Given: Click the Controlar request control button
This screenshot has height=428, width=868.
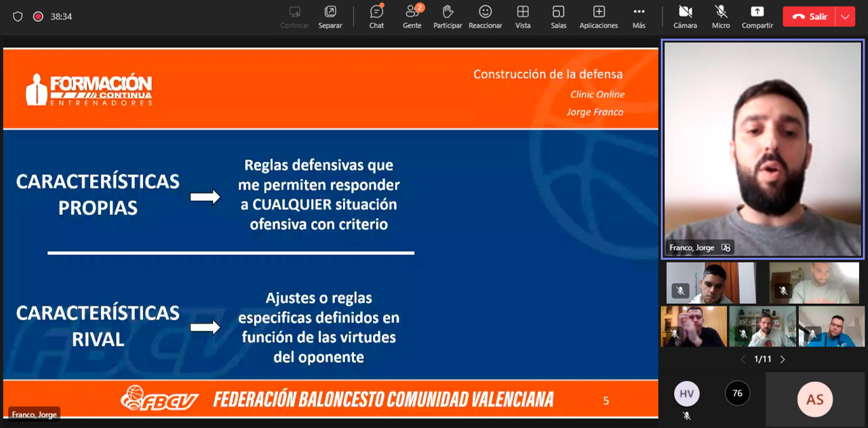Looking at the screenshot, I should (x=295, y=17).
